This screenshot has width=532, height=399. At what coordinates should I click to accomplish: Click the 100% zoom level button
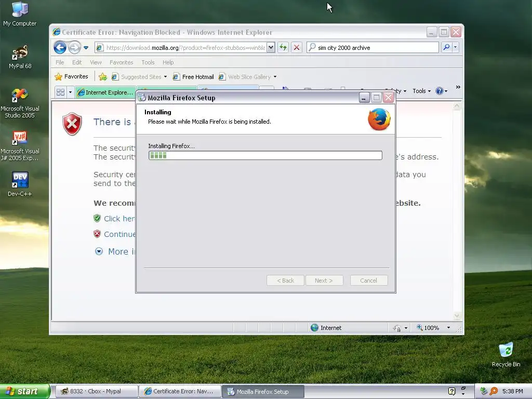click(x=428, y=328)
